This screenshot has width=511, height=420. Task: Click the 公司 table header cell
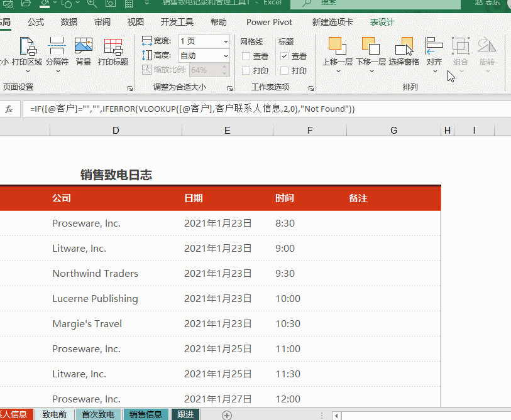116,198
